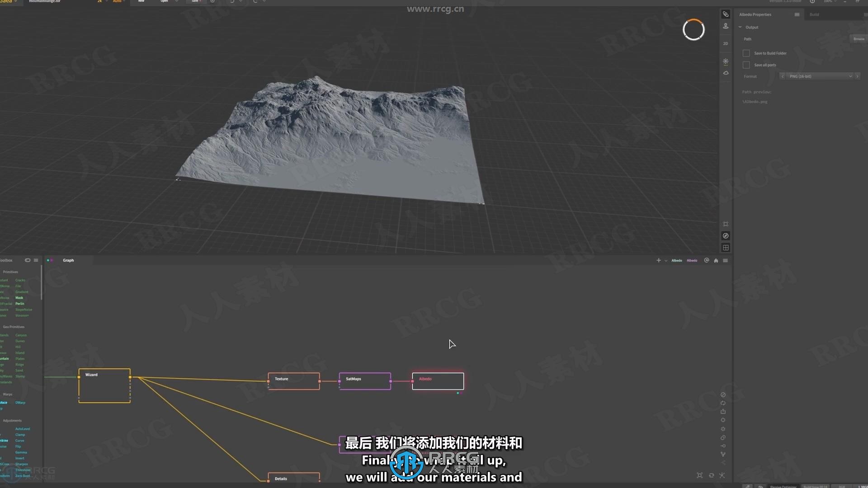Viewport: 868px width, 488px height.
Task: Add a Cracks node from Toolbox
Action: [x=20, y=280]
